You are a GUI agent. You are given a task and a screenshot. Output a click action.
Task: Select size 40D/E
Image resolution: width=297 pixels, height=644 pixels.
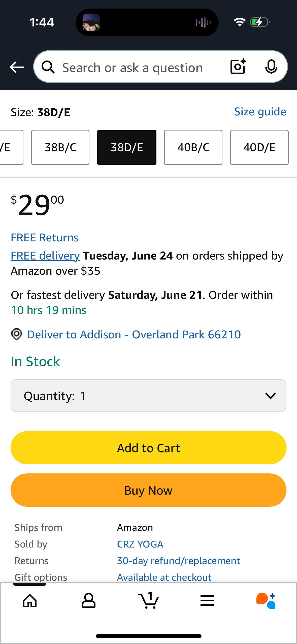tap(259, 147)
